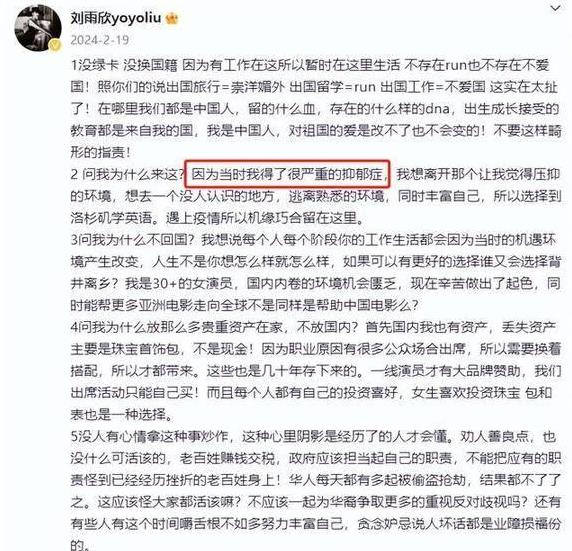Click the phrase 主要是珠宝首饰包
This screenshot has width=572, height=551.
pyautogui.click(x=125, y=349)
